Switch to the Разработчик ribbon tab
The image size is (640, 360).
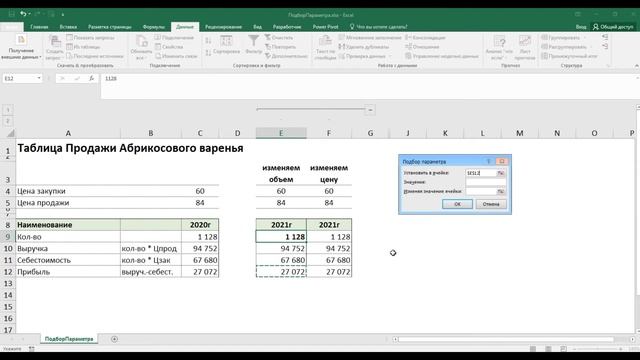pos(287,27)
